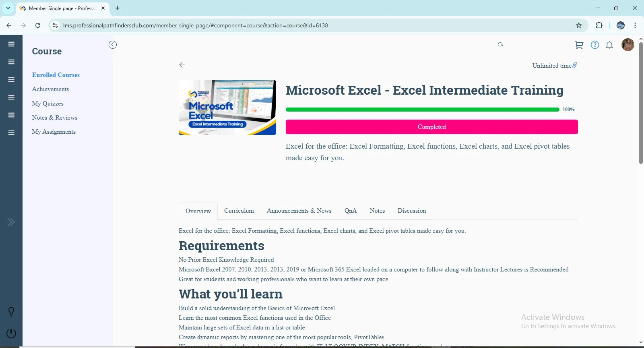Click the third hamburger icon in dark sidebar

[x=11, y=79]
